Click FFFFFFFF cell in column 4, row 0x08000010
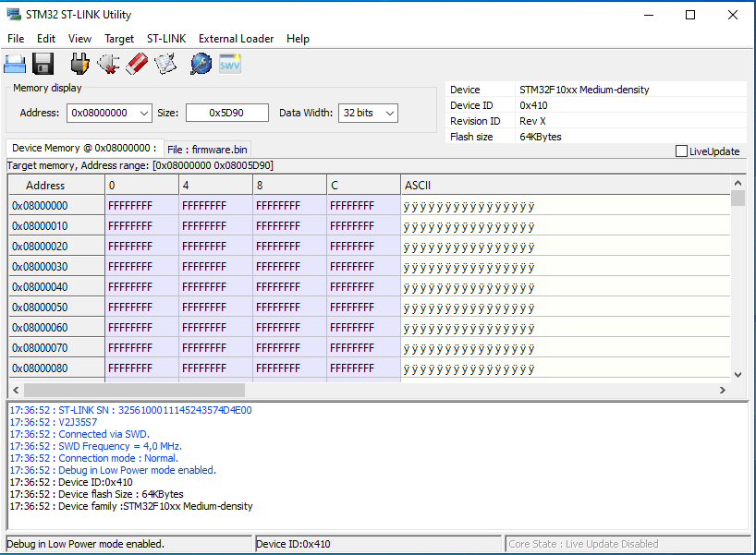The image size is (756, 555). pyautogui.click(x=216, y=226)
